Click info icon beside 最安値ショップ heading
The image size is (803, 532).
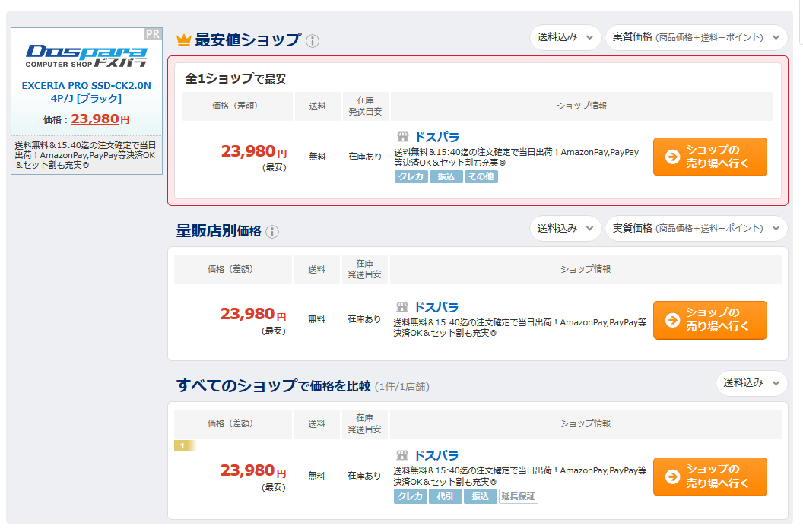pyautogui.click(x=313, y=41)
